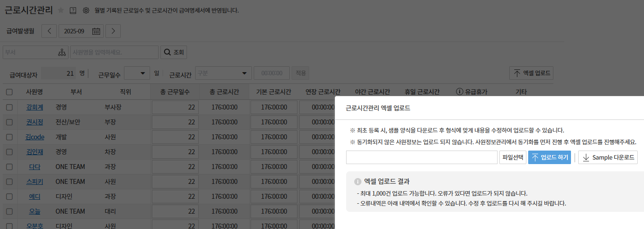The width and height of the screenshot is (644, 229).
Task: Click the 사원명 search input field
Action: pyautogui.click(x=114, y=52)
